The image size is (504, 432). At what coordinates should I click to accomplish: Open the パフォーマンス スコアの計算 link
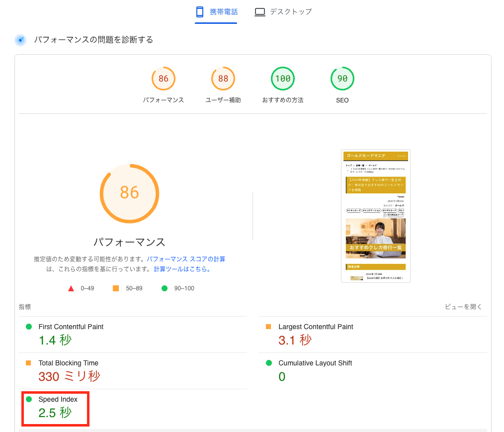point(187,259)
